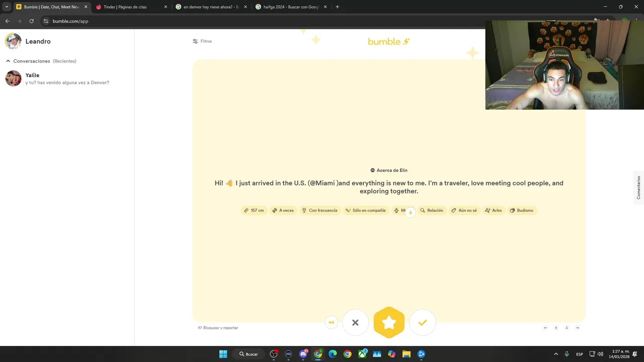The image size is (644, 362).
Task: Close the Bumble tab
Action: click(x=86, y=7)
